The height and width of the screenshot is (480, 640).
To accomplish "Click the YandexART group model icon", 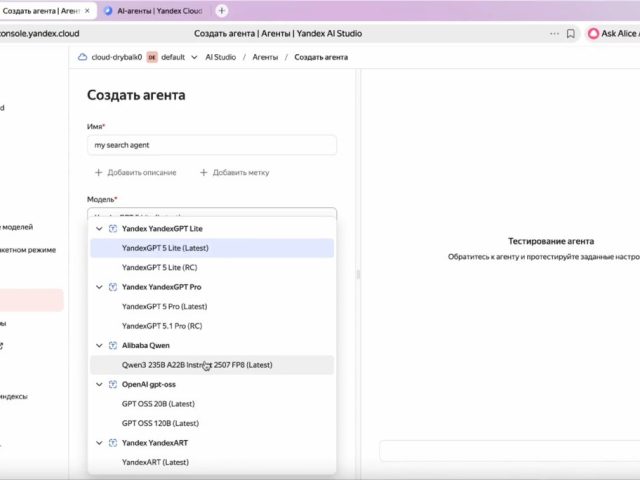I will 113,442.
